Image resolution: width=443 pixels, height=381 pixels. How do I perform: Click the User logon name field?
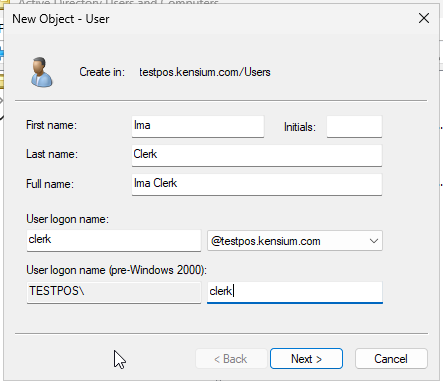coord(114,240)
